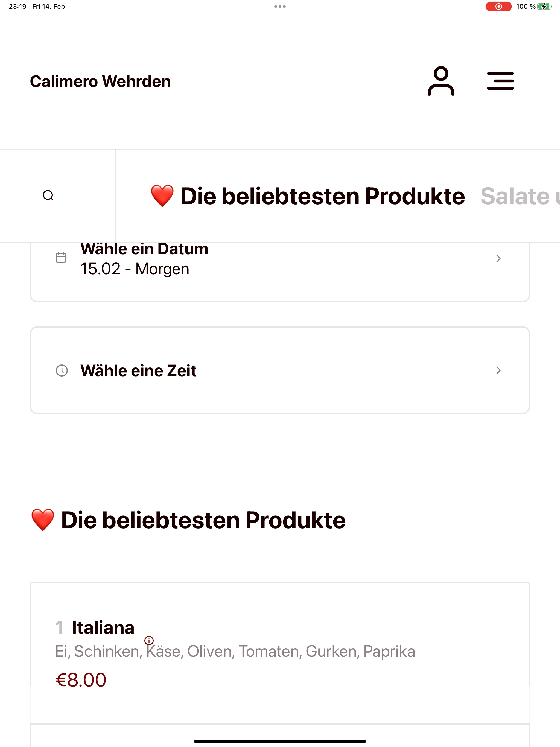Tap the red screen recording indicator
This screenshot has height=747, width=560.
coord(498,6)
